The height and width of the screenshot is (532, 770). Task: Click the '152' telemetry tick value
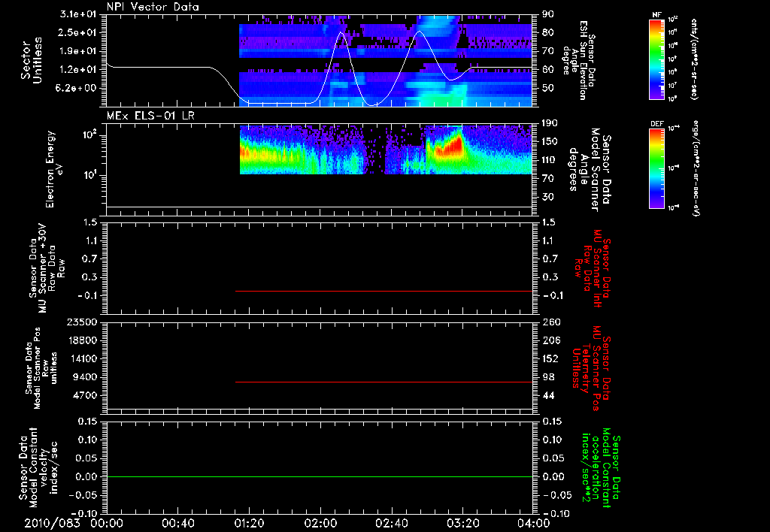[x=551, y=358]
